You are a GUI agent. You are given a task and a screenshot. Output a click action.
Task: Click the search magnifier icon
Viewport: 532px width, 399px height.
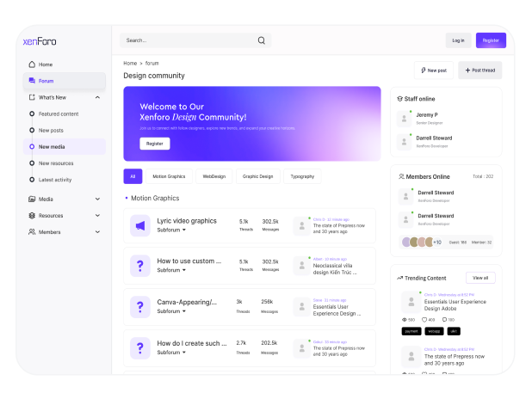point(261,40)
